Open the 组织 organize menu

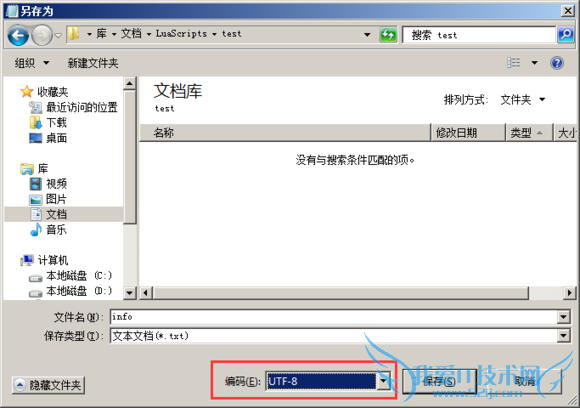31,63
